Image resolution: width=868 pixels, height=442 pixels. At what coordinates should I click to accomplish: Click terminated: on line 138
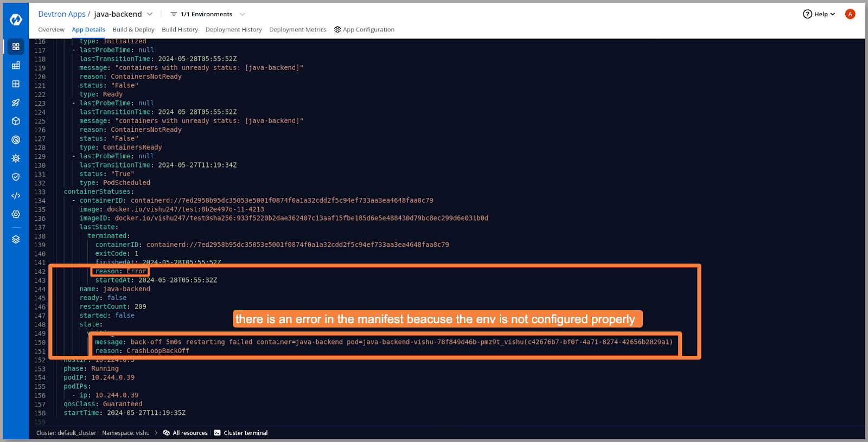coord(109,236)
